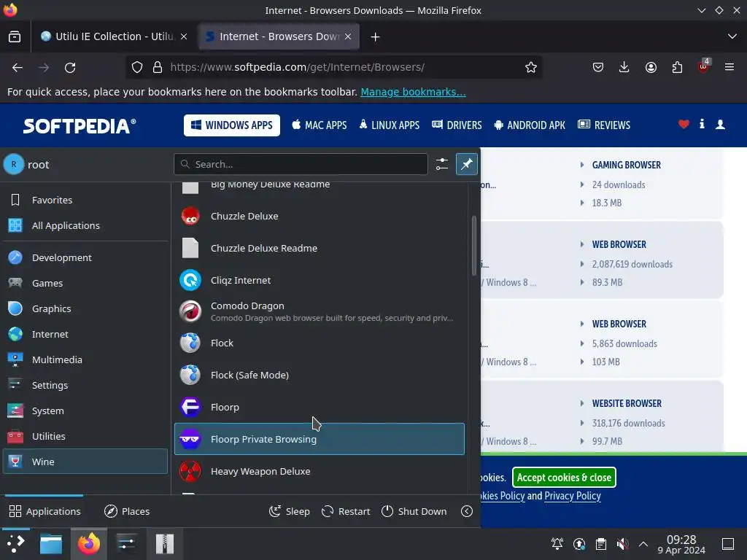This screenshot has height=560, width=747.
Task: Open the Settings category
Action: (85, 385)
